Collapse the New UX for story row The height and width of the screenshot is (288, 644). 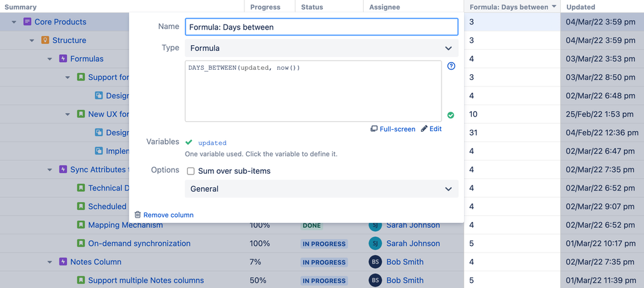(68, 114)
